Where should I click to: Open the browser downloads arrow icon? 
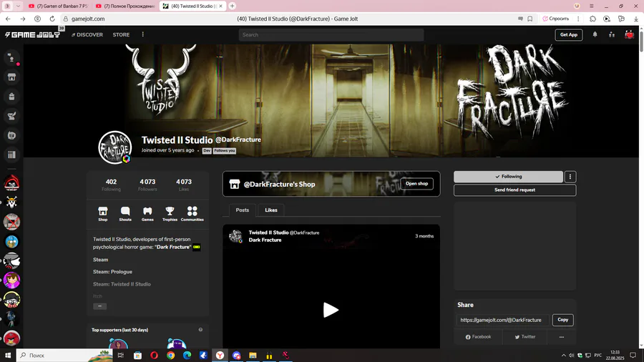pos(636,19)
